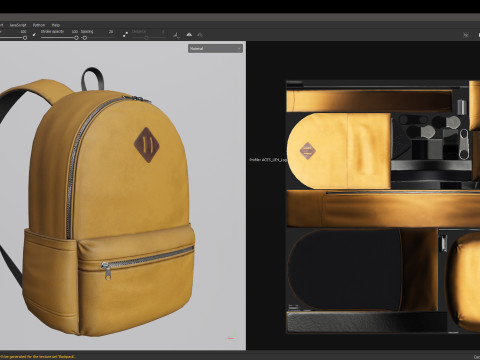
Task: Click the dimmed orthographic view icon
Action: (200, 34)
